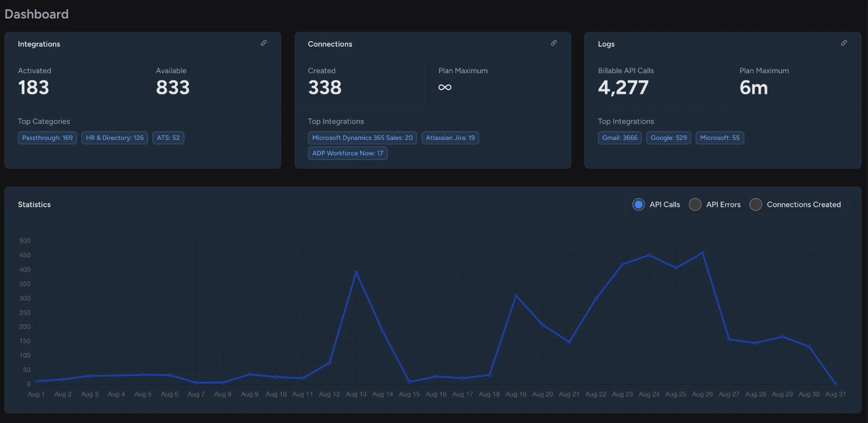
Task: Click the Atlassian Jira: 19 tag
Action: (x=450, y=138)
